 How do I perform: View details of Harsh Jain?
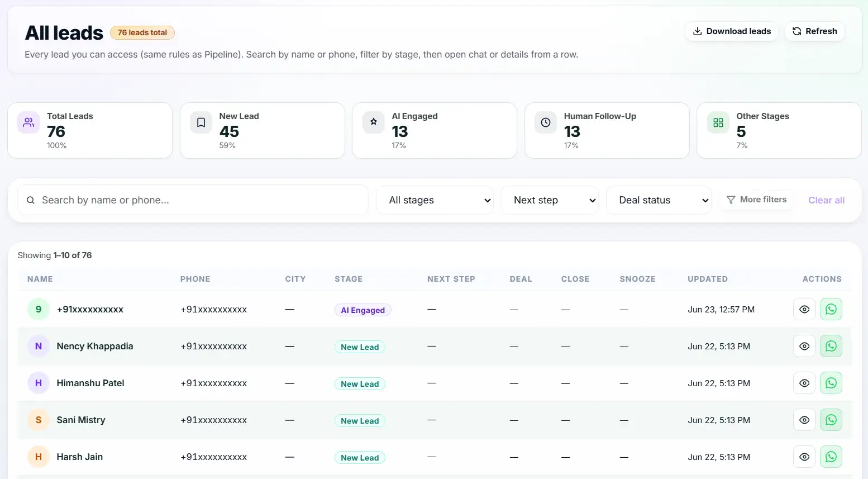(804, 457)
